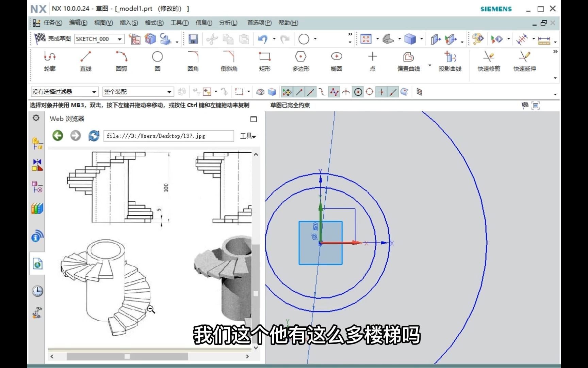Screen dimensions: 588x368
Task: Open the rectangle selection method dropdown arrow
Action: pos(248,92)
